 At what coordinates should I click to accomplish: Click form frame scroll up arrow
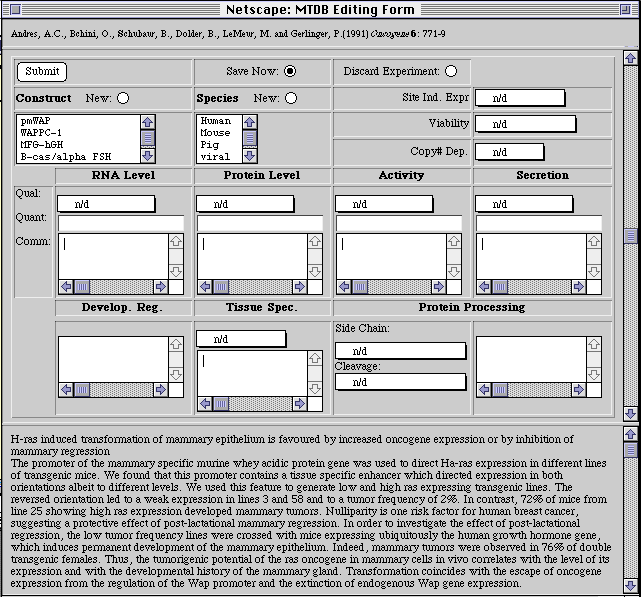(x=630, y=58)
